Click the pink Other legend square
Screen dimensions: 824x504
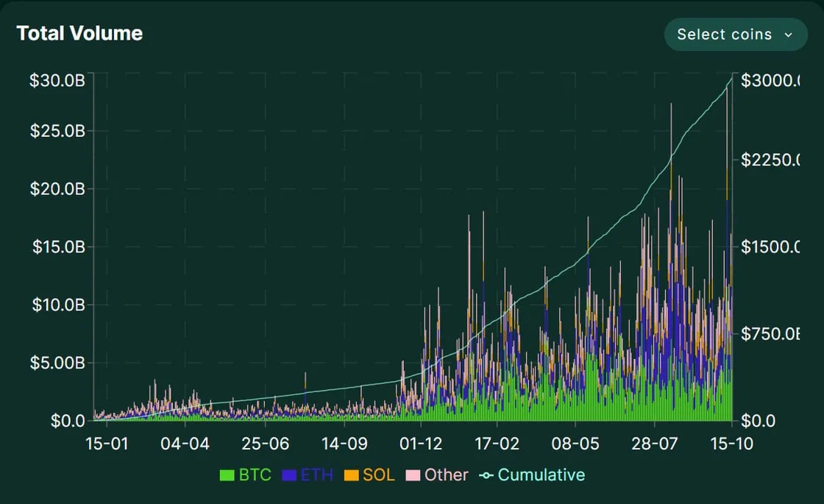pyautogui.click(x=413, y=475)
